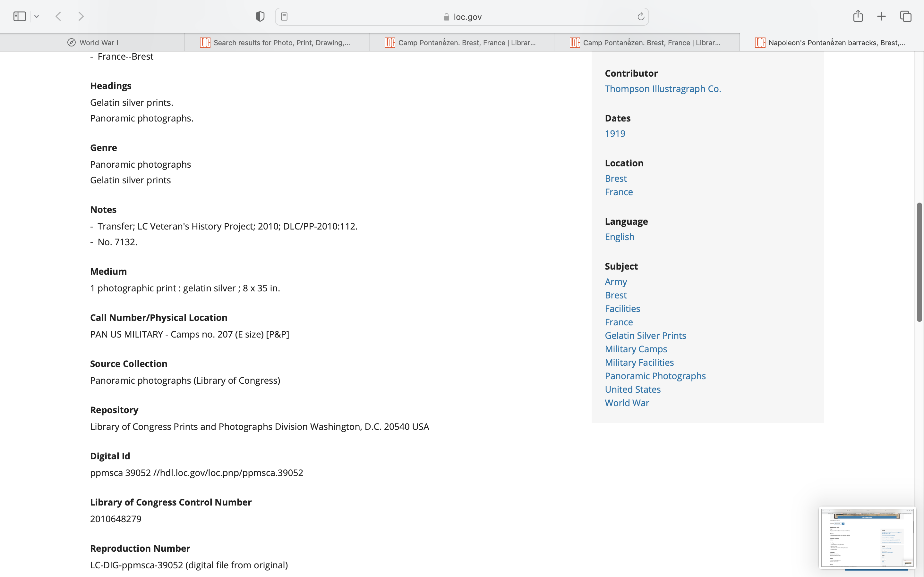Select the Panoramic Photographs subject link
The height and width of the screenshot is (577, 924).
pyautogui.click(x=655, y=376)
